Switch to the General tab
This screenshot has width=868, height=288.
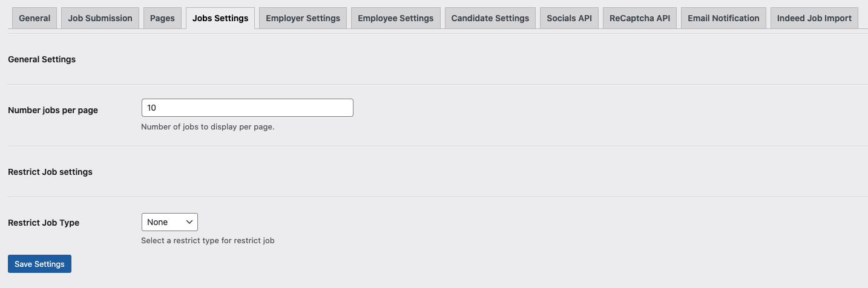pos(35,18)
